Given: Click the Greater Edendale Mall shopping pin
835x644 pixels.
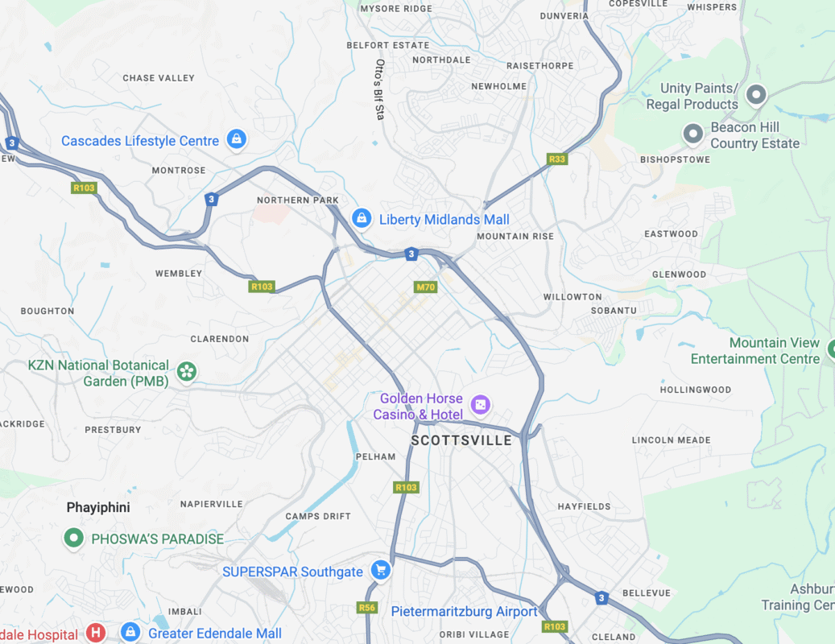Looking at the screenshot, I should click(130, 632).
